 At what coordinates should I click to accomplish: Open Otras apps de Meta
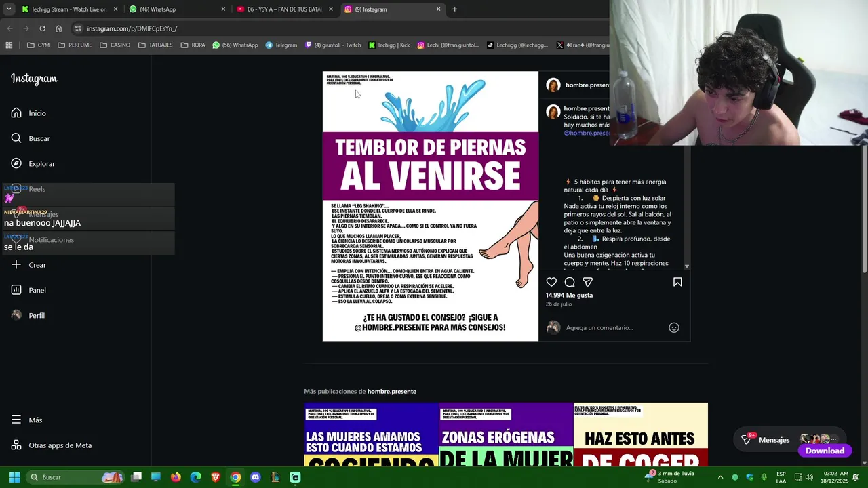(x=51, y=445)
